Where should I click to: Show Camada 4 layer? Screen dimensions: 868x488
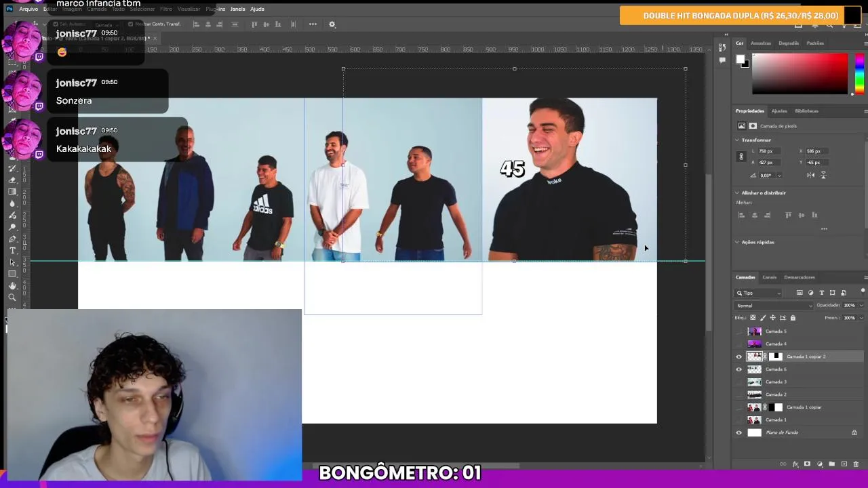pos(739,344)
